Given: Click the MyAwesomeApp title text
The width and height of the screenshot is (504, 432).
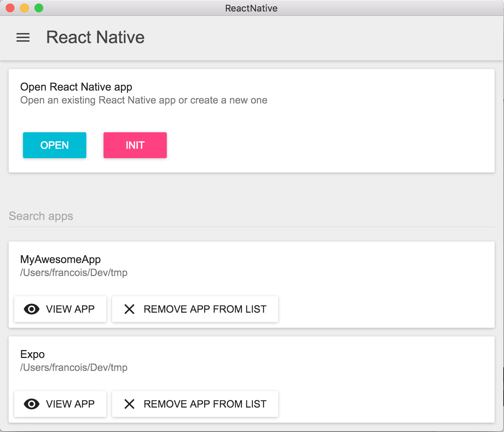Looking at the screenshot, I should point(60,259).
